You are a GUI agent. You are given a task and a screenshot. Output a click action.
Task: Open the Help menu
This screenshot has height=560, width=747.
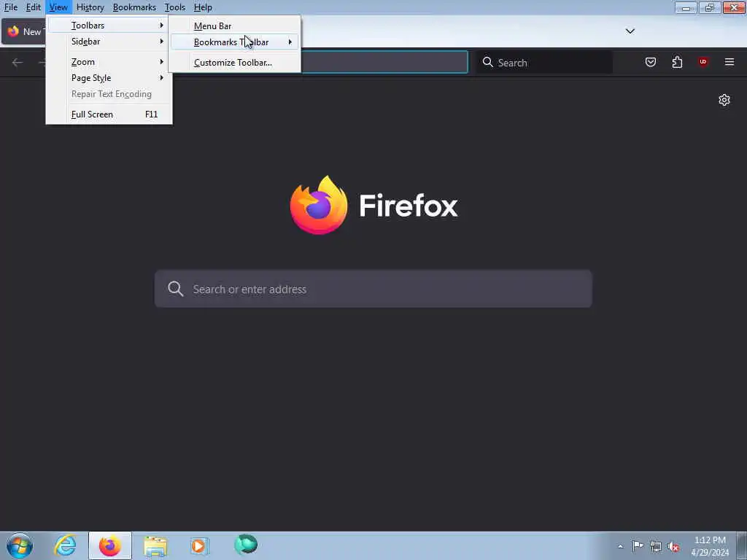coord(203,7)
